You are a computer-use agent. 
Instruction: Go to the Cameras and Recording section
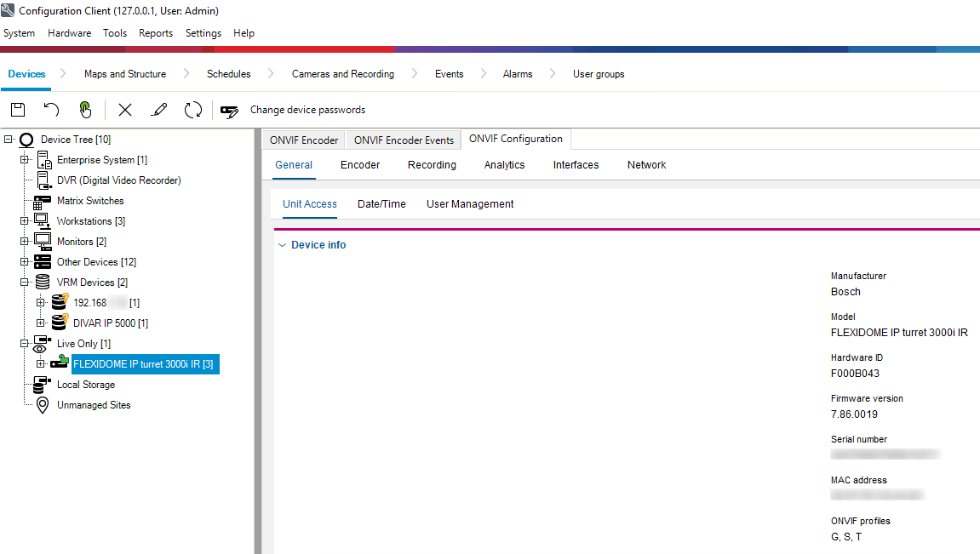pyautogui.click(x=342, y=74)
